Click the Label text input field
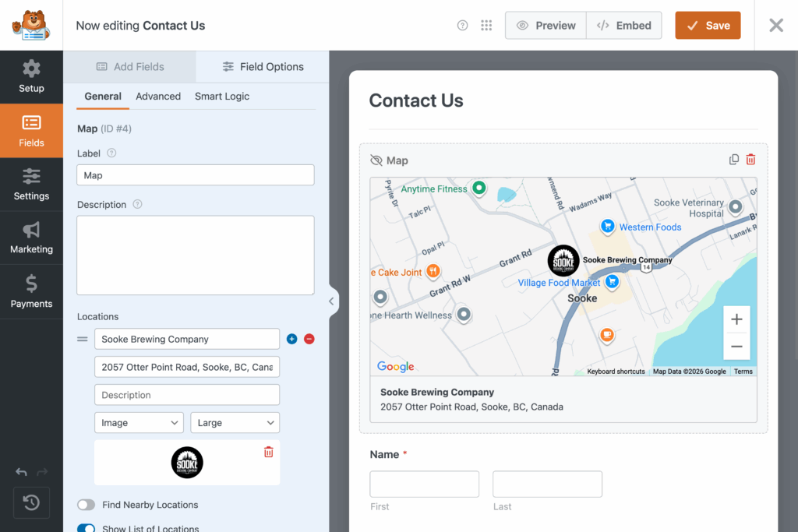This screenshot has height=532, width=798. tap(196, 175)
